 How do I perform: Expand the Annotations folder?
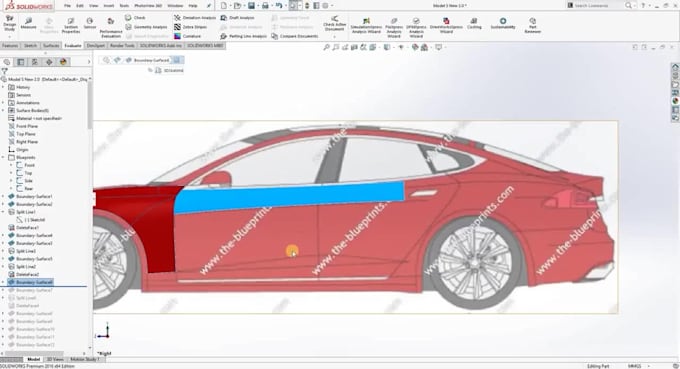[3, 103]
